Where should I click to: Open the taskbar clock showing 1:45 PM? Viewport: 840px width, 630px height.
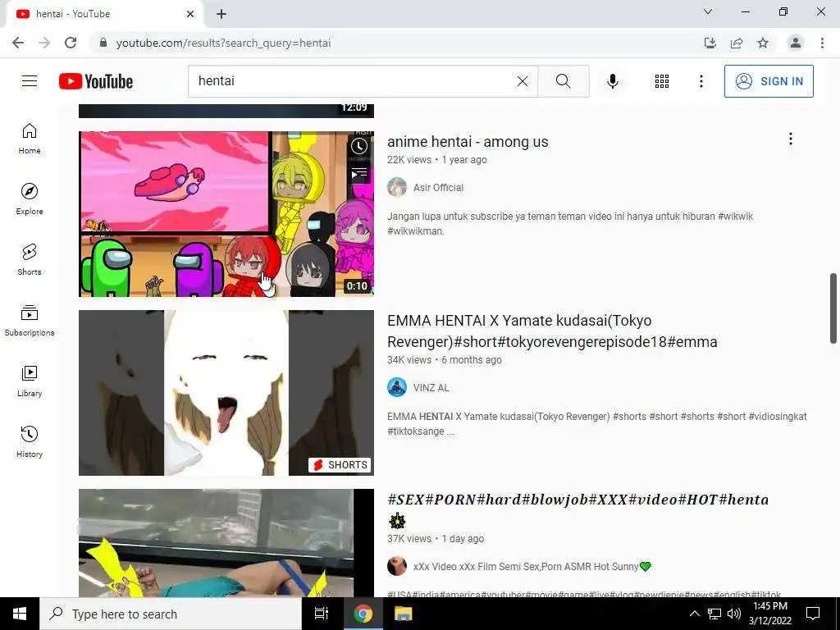[x=770, y=614]
